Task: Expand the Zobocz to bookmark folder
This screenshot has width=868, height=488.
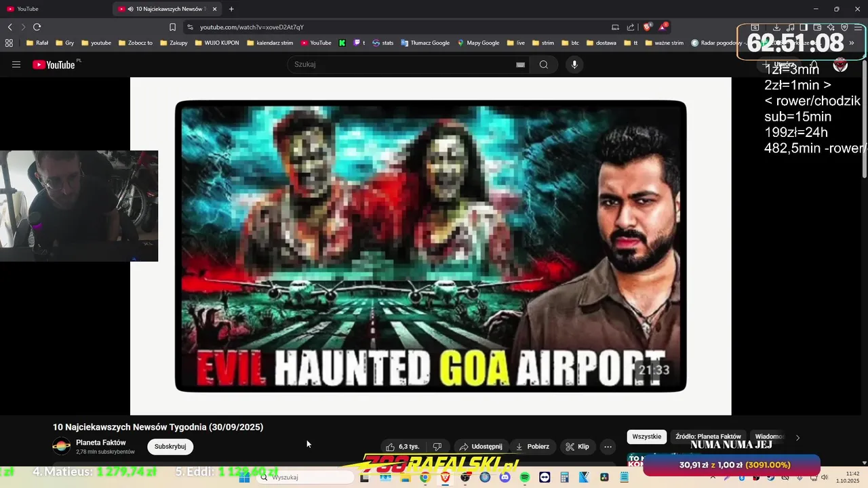Action: (135, 43)
